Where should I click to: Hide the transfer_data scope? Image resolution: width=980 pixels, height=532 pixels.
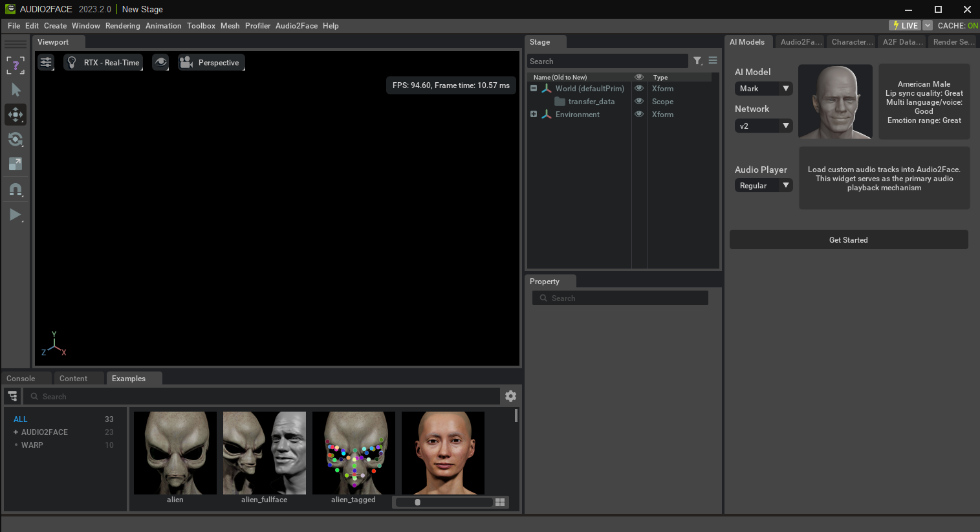click(639, 102)
